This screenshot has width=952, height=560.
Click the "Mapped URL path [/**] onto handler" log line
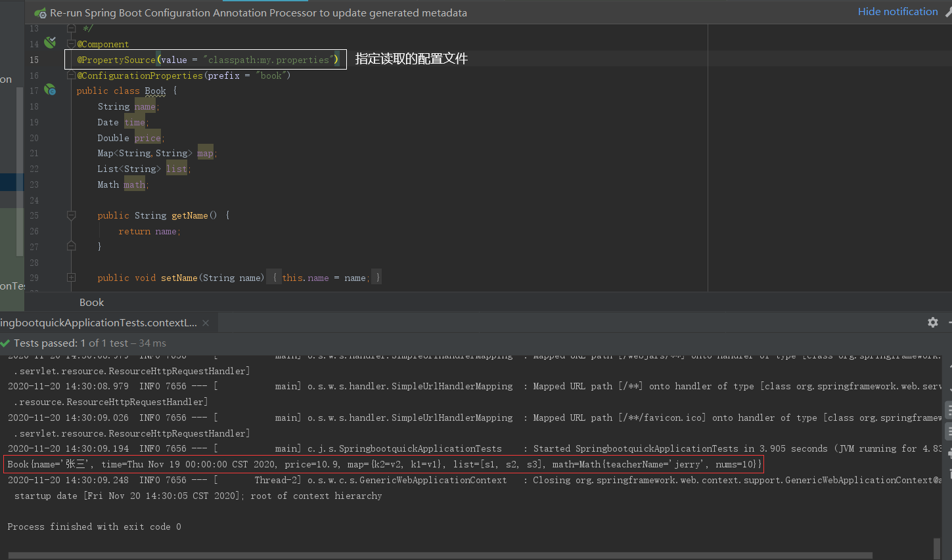tap(474, 386)
